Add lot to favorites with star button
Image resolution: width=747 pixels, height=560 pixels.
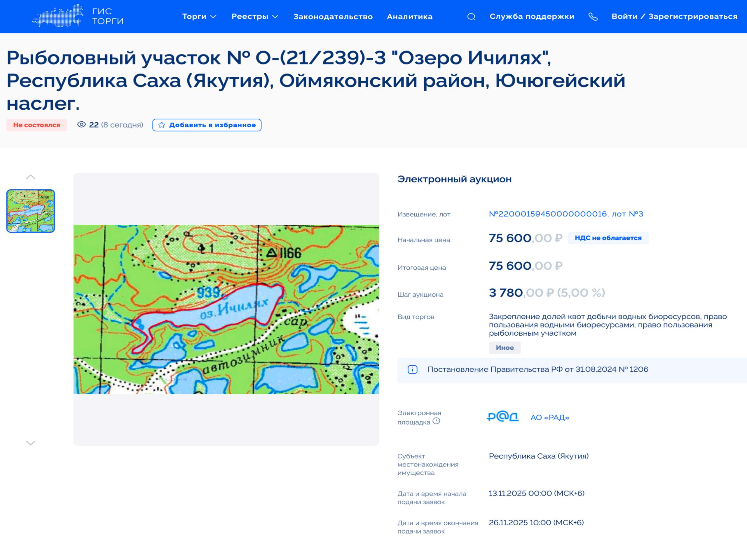(207, 125)
